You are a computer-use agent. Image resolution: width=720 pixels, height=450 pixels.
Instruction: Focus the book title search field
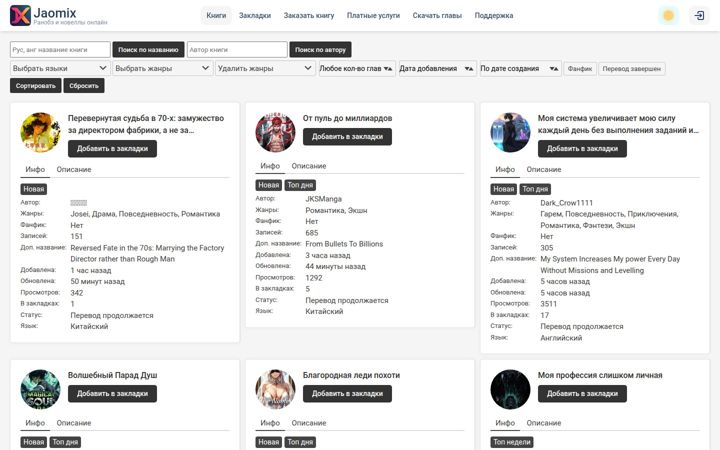point(60,50)
